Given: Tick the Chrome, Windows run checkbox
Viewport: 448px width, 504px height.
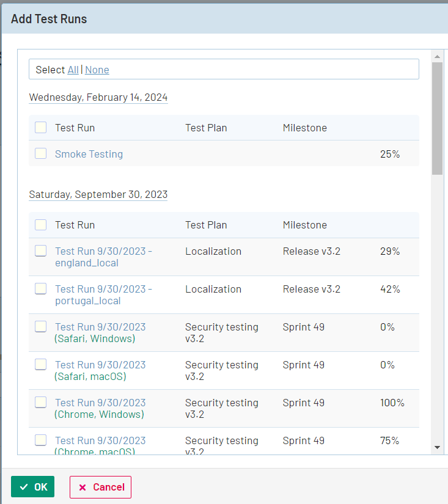Looking at the screenshot, I should click(x=40, y=403).
